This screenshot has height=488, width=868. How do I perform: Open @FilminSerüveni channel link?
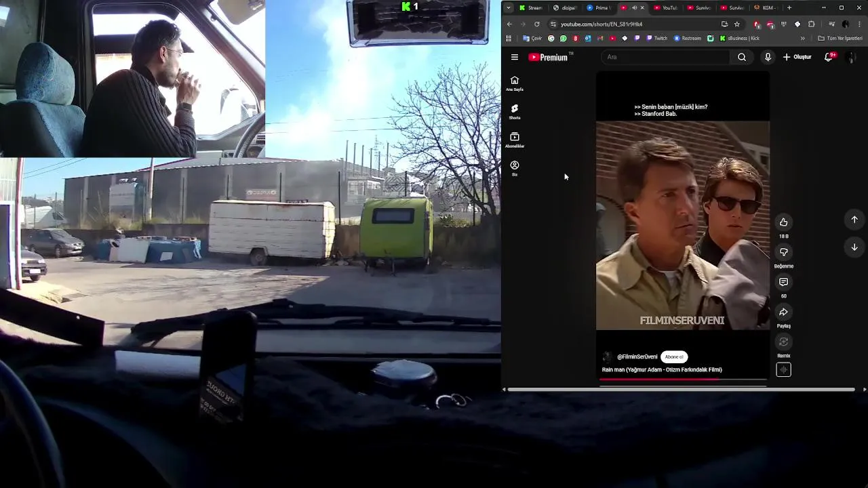tap(637, 357)
